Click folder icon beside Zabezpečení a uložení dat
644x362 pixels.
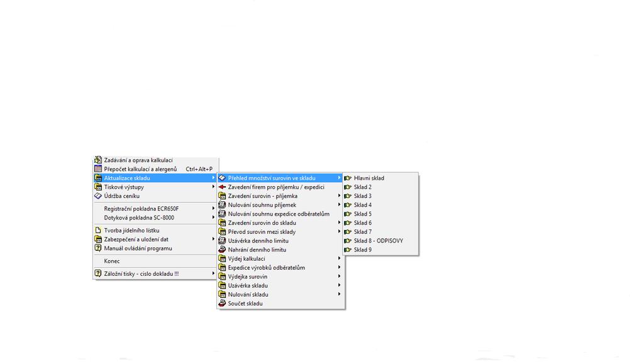click(x=97, y=239)
